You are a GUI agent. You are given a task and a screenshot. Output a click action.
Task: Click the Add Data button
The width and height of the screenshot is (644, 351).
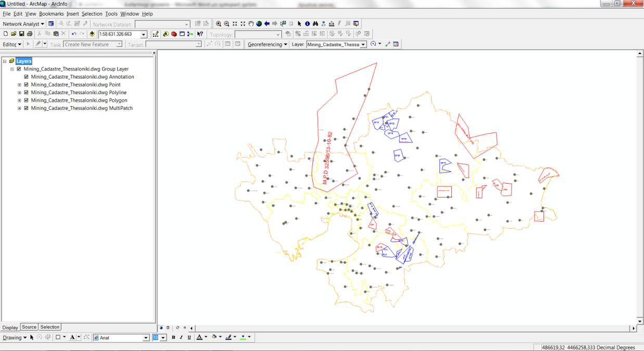click(92, 34)
